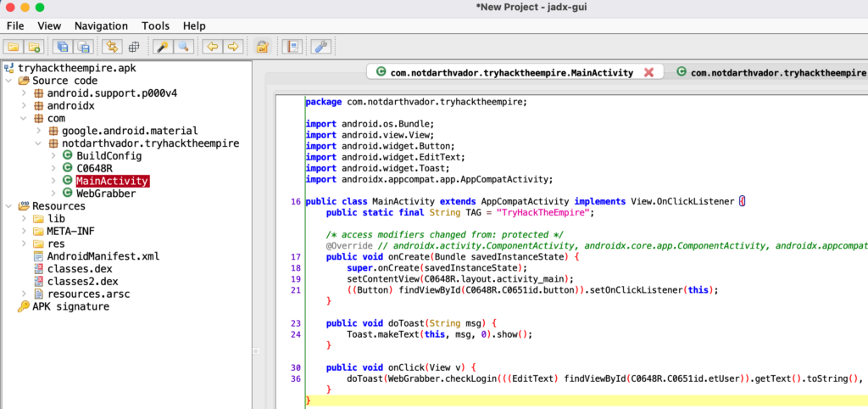Click the Export project disk icon
This screenshot has width=868, height=409.
pyautogui.click(x=83, y=47)
